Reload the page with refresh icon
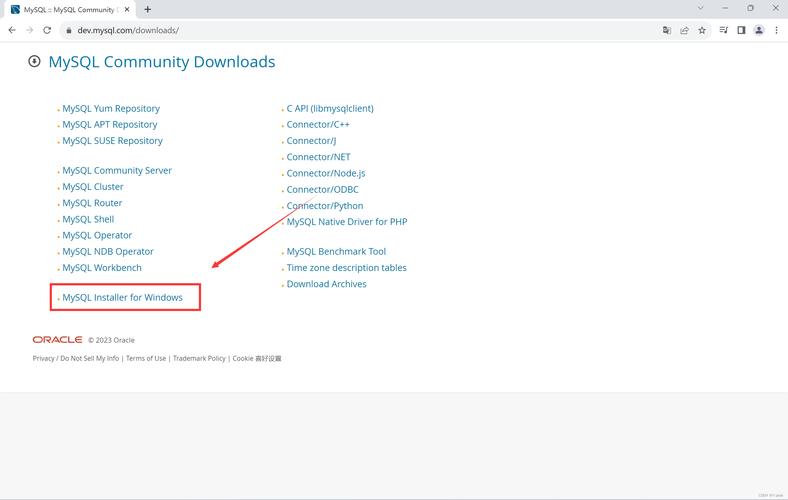The width and height of the screenshot is (788, 500). tap(47, 30)
